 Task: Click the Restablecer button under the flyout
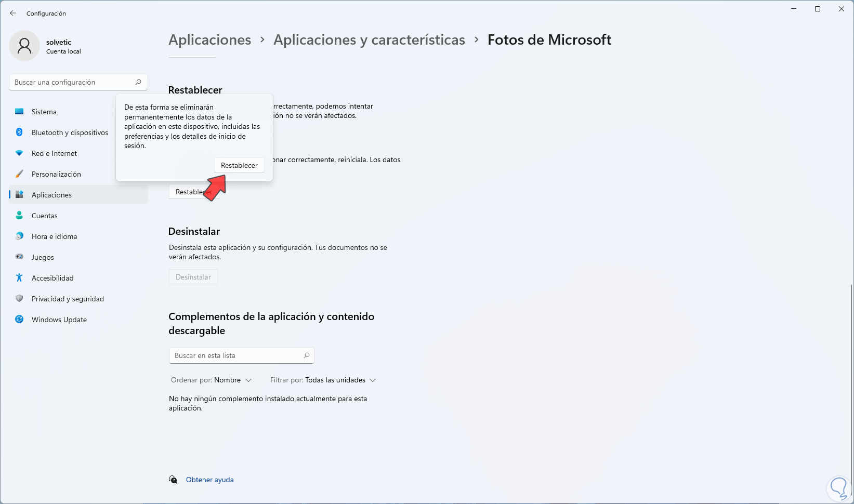(x=194, y=192)
